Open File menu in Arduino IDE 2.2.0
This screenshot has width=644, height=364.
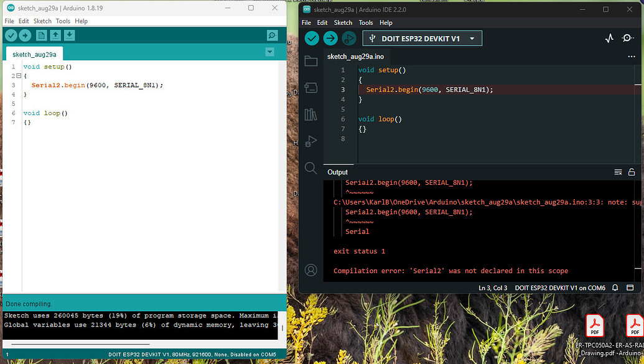pos(306,22)
